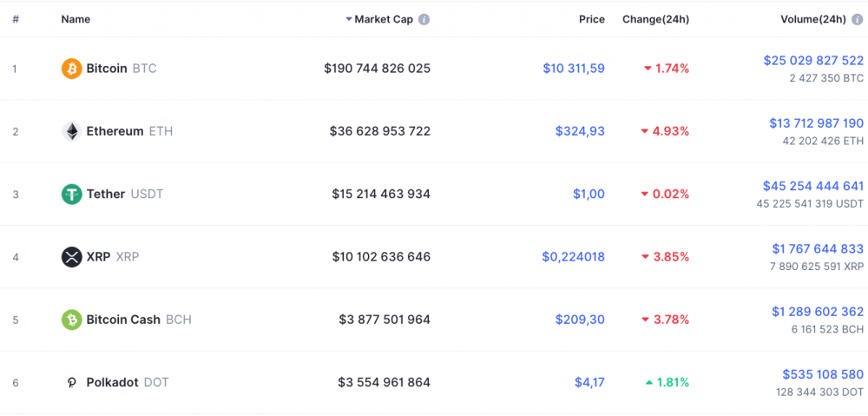Open the Bitcoin price link $10 311,59
868x416 pixels.
point(574,69)
